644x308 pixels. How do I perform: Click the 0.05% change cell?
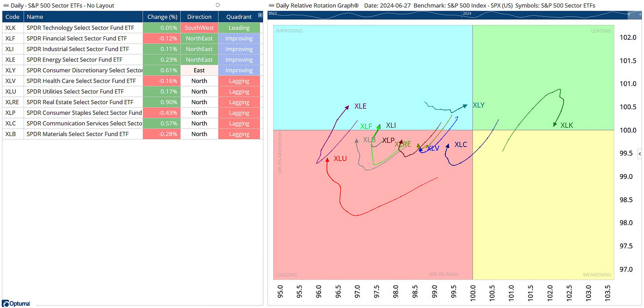[162, 28]
